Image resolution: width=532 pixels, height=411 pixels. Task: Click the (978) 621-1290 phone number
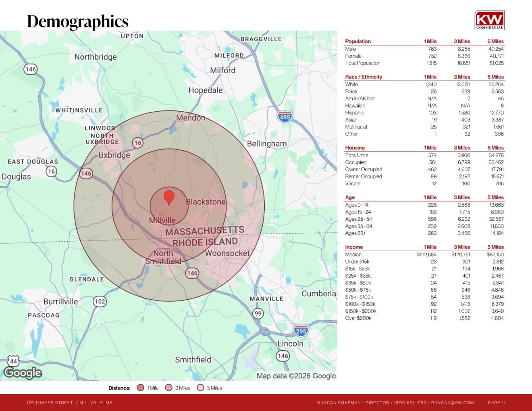[410, 403]
